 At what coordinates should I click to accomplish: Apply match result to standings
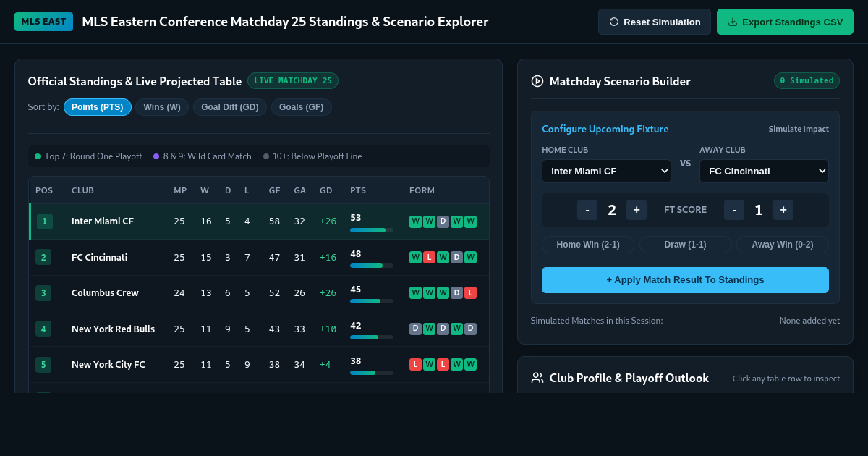click(685, 280)
